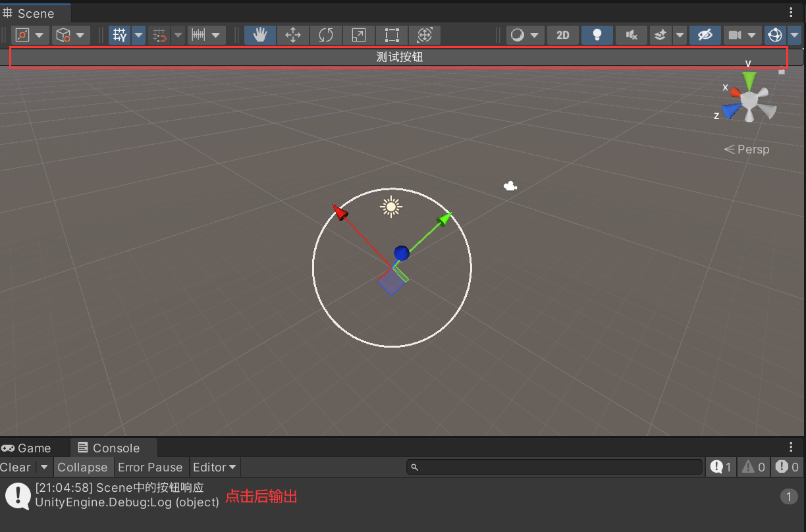The width and height of the screenshot is (806, 532).
Task: Open increment snapping dropdown arrow
Action: tap(216, 35)
